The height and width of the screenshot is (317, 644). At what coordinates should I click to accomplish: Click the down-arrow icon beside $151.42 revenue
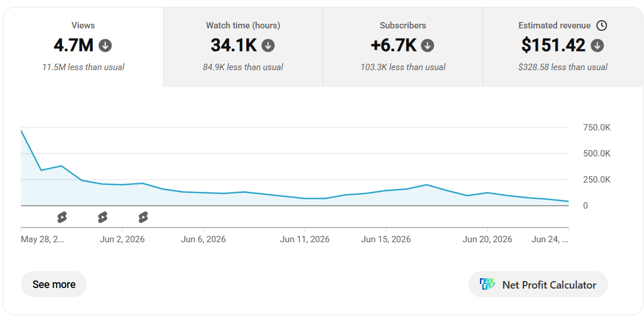597,46
